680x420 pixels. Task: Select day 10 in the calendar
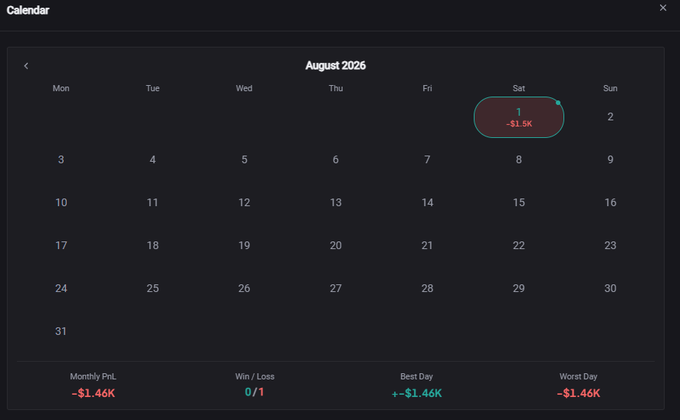(x=61, y=203)
